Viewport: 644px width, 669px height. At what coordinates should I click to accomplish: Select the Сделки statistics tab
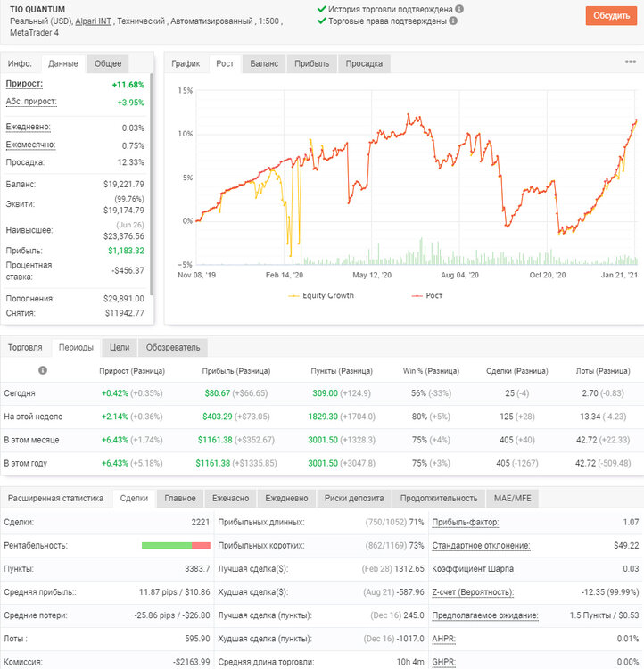click(x=134, y=498)
